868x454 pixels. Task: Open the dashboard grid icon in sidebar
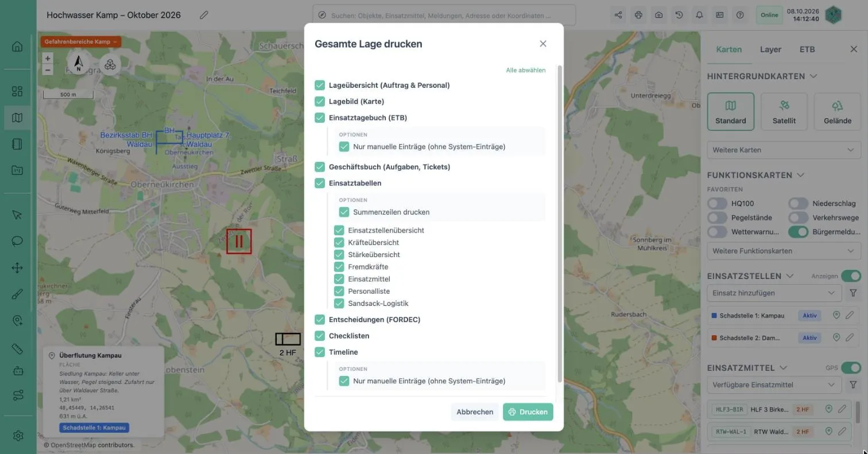pyautogui.click(x=17, y=91)
